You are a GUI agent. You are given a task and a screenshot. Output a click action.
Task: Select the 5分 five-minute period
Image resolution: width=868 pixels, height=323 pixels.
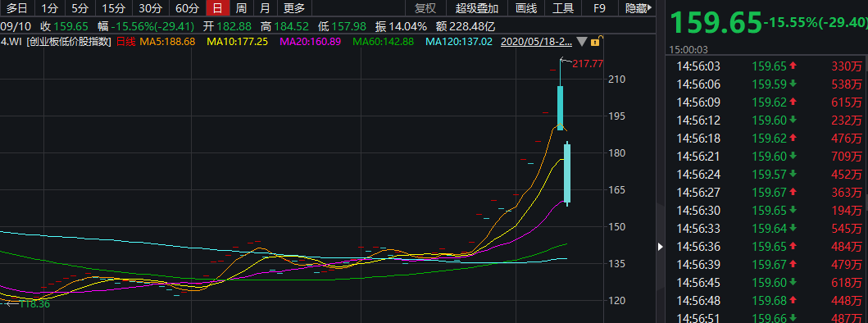tap(80, 8)
